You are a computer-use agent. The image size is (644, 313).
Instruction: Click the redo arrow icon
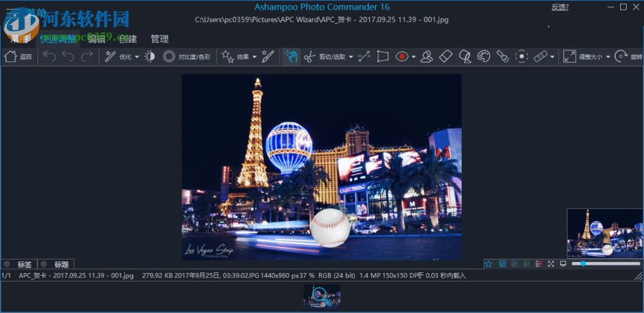click(x=87, y=56)
